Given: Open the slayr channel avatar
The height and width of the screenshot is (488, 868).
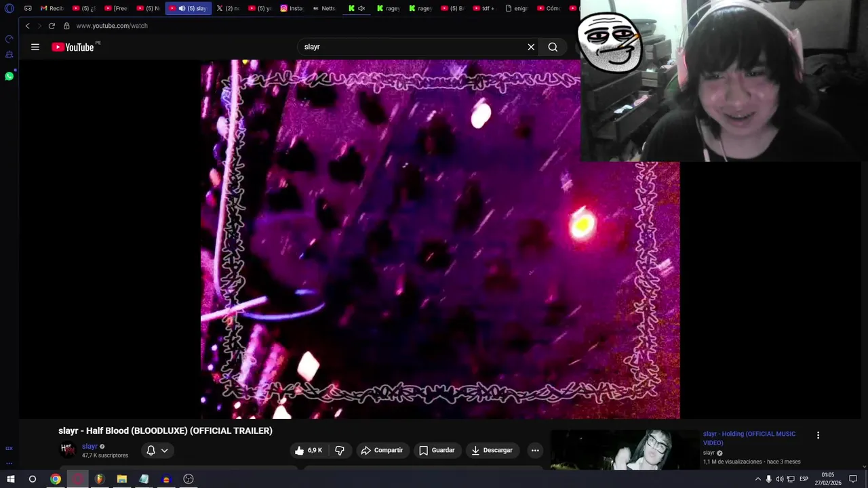Looking at the screenshot, I should pyautogui.click(x=68, y=449).
